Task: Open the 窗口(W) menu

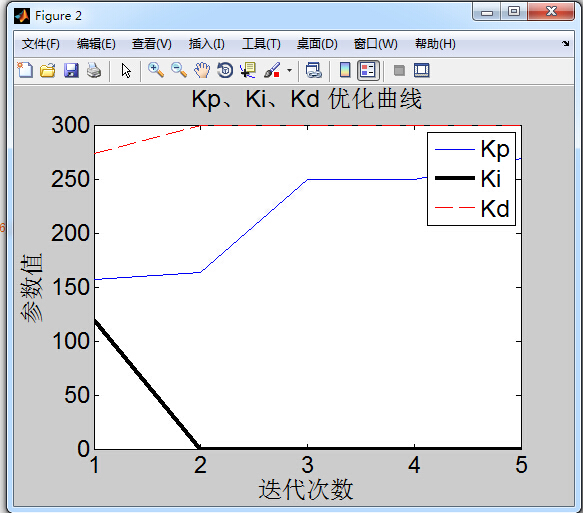Action: 376,44
